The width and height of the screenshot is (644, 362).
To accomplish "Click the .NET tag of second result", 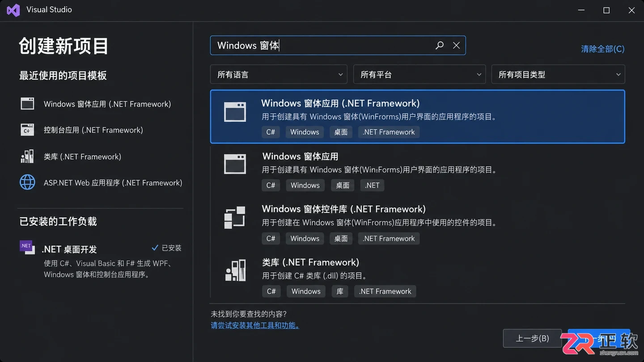I will coord(372,185).
